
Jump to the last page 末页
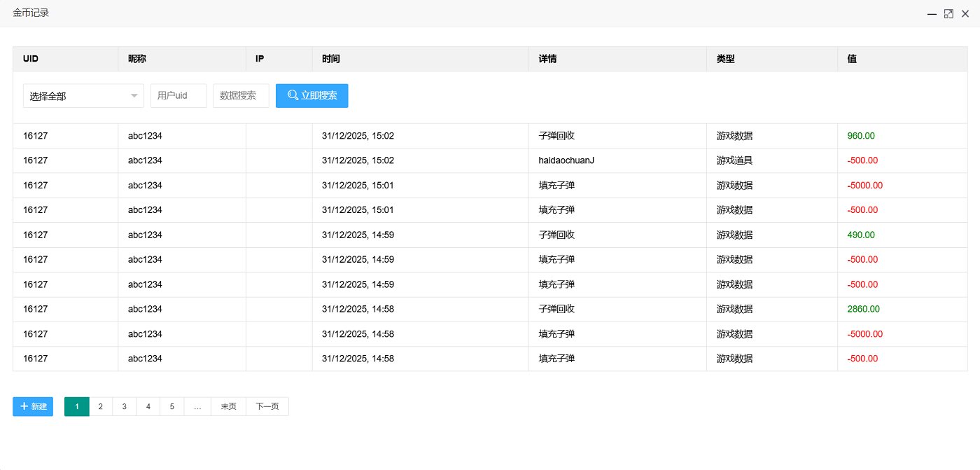228,407
